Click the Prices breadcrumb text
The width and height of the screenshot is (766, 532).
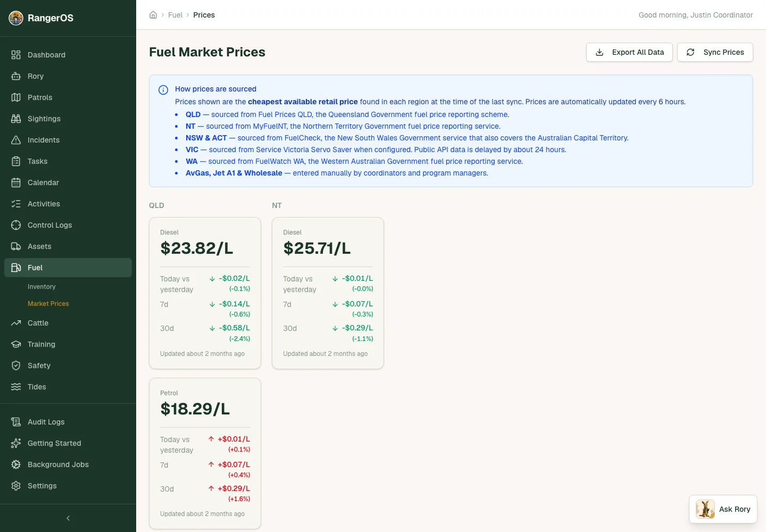204,15
